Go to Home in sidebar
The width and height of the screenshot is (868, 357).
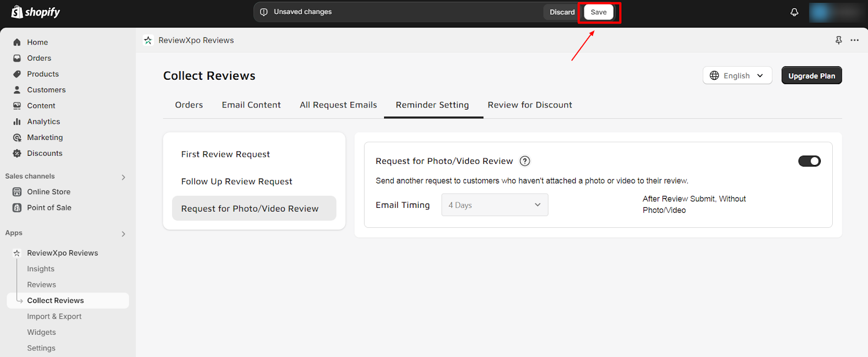click(x=37, y=42)
